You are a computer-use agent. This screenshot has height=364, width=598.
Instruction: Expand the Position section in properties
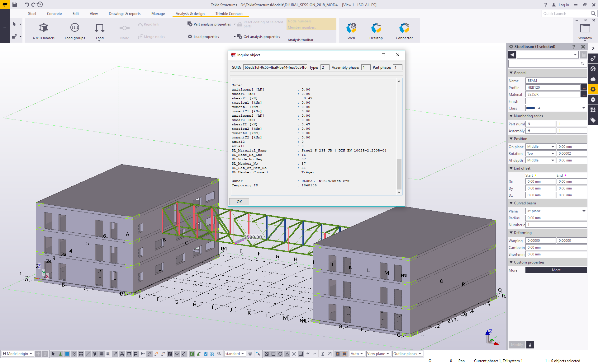point(521,138)
